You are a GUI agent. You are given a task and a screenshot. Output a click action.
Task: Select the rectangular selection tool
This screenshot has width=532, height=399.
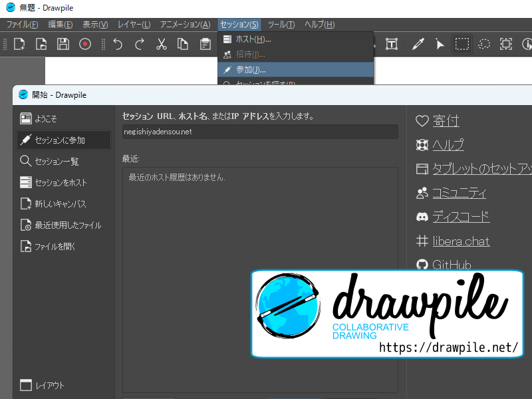tap(462, 44)
